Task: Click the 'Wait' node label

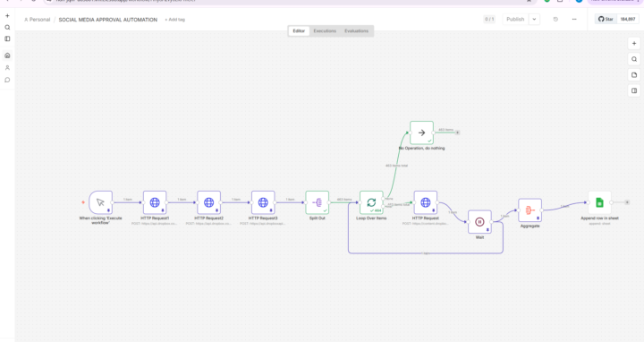Action: tap(479, 237)
